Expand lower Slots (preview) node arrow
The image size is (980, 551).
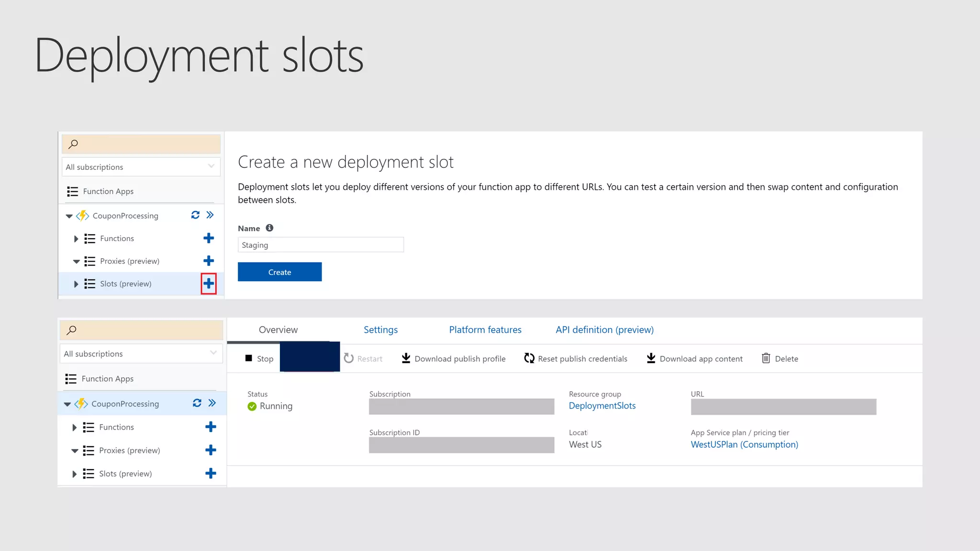pos(74,474)
